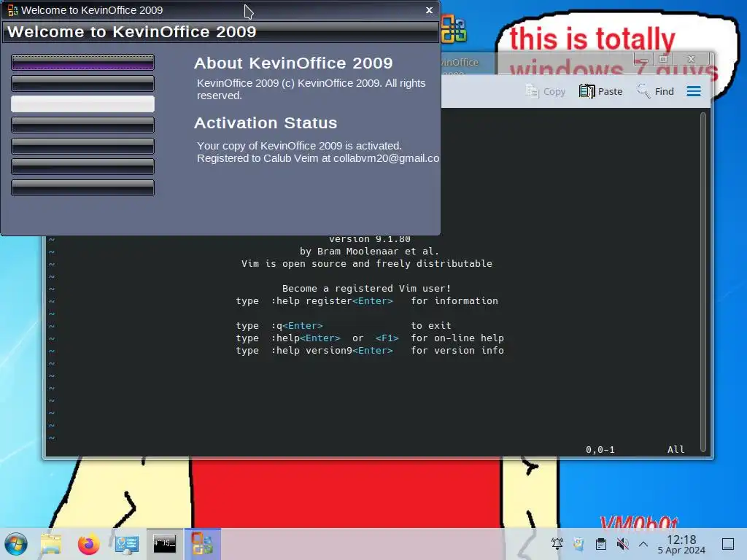The width and height of the screenshot is (747, 560).
Task: Click 'Your copy of KevinOffice 2009 is activated'
Action: coord(299,146)
